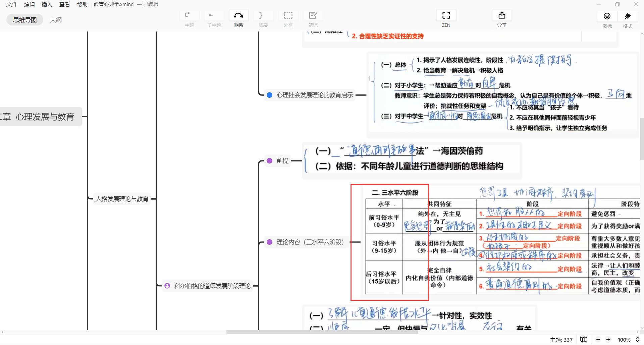Open the 文件 menu
This screenshot has width=644, height=345.
(12, 4)
